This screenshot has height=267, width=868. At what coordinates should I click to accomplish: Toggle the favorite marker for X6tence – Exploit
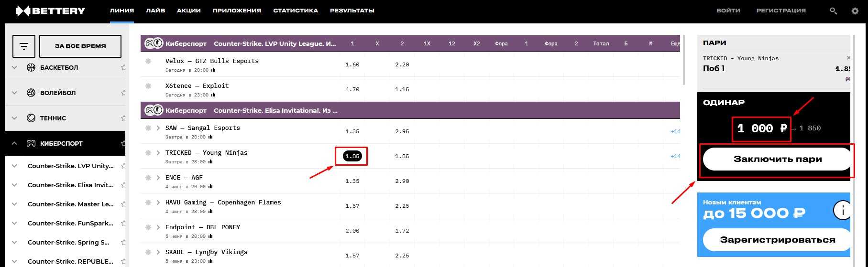[x=148, y=86]
